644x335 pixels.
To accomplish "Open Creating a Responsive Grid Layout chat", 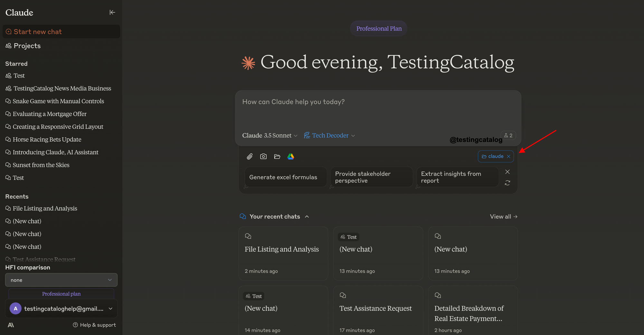I will coord(54,126).
